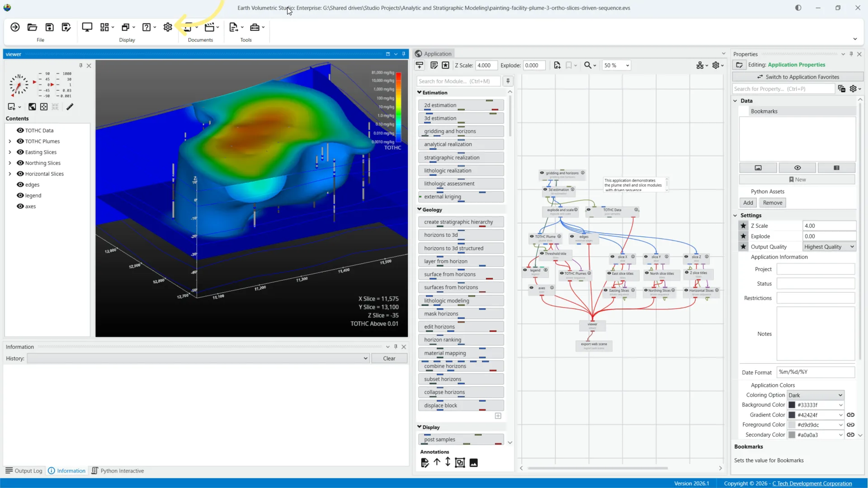Hide the legend item in Contents

coord(20,195)
